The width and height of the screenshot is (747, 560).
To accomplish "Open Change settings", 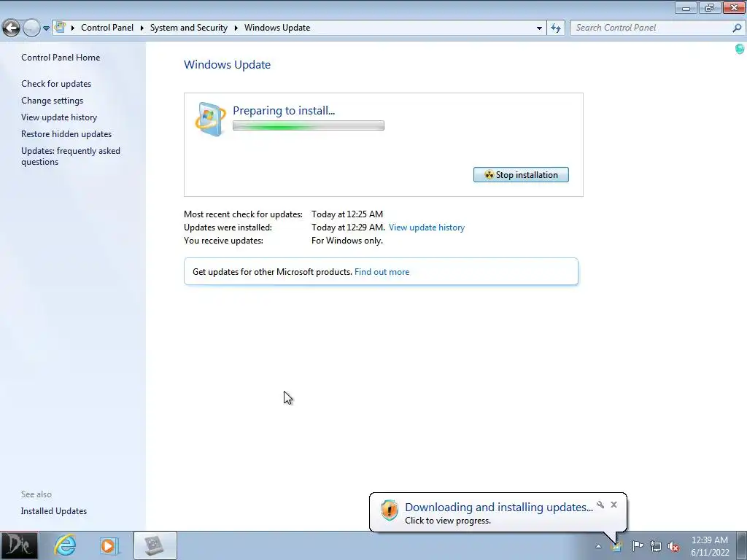I will tap(52, 101).
